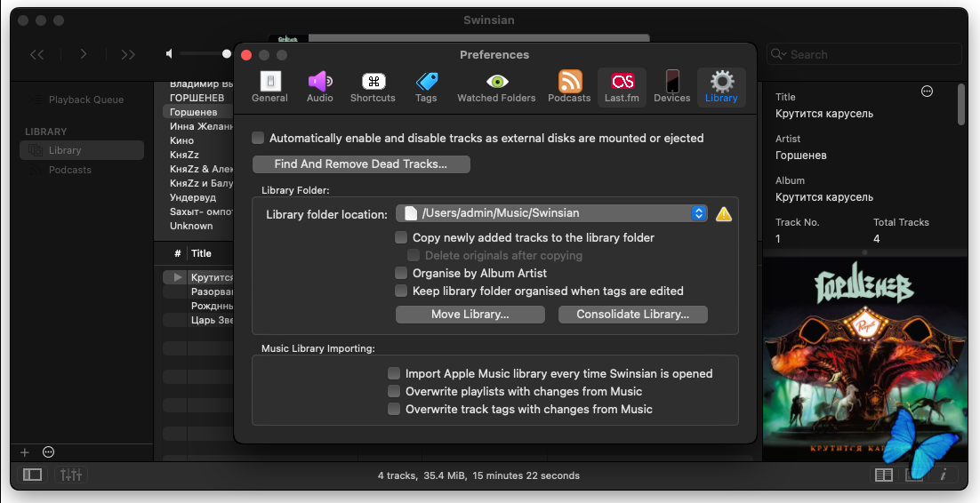Click the yellow warning icon beside library folder
The image size is (980, 503).
(724, 214)
